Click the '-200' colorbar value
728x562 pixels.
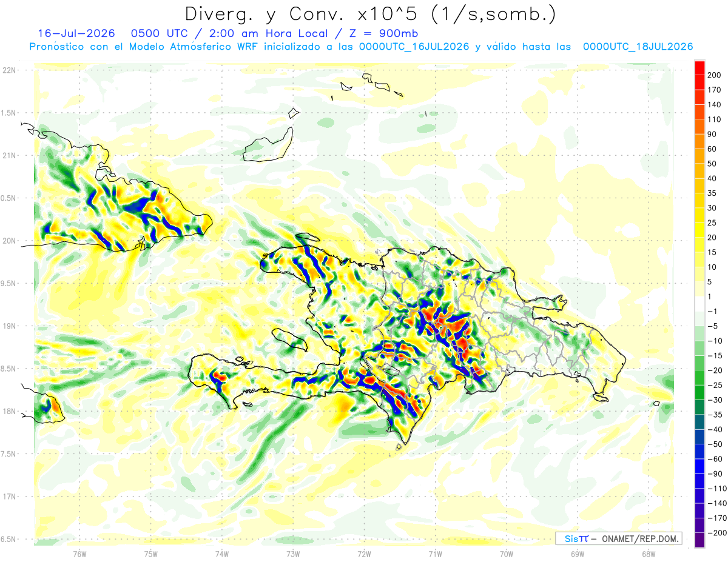coord(718,533)
